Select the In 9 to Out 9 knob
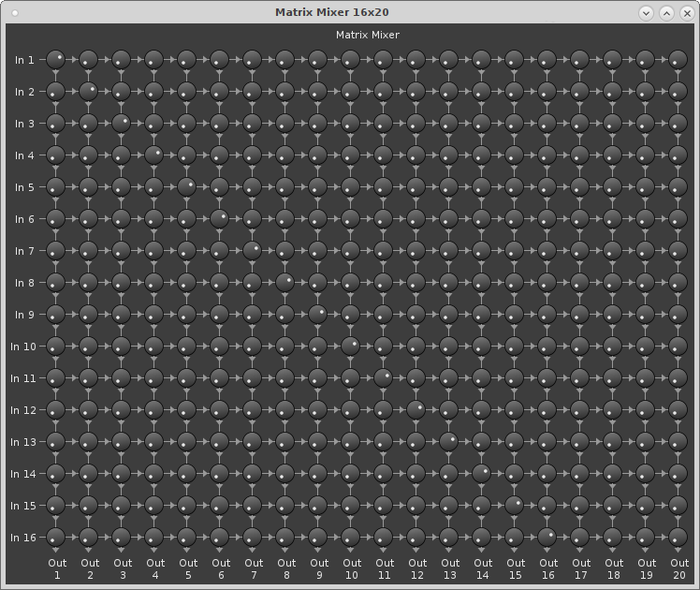 point(318,315)
